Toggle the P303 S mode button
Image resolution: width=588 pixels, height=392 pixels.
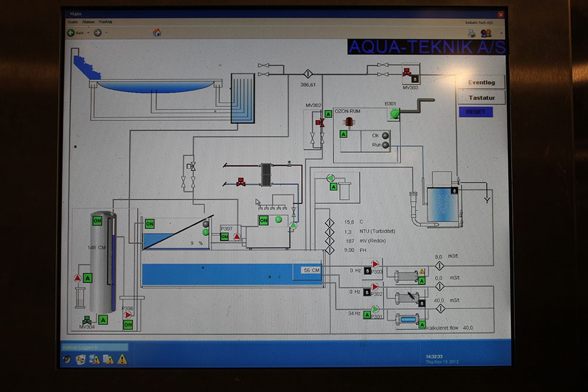(x=367, y=271)
